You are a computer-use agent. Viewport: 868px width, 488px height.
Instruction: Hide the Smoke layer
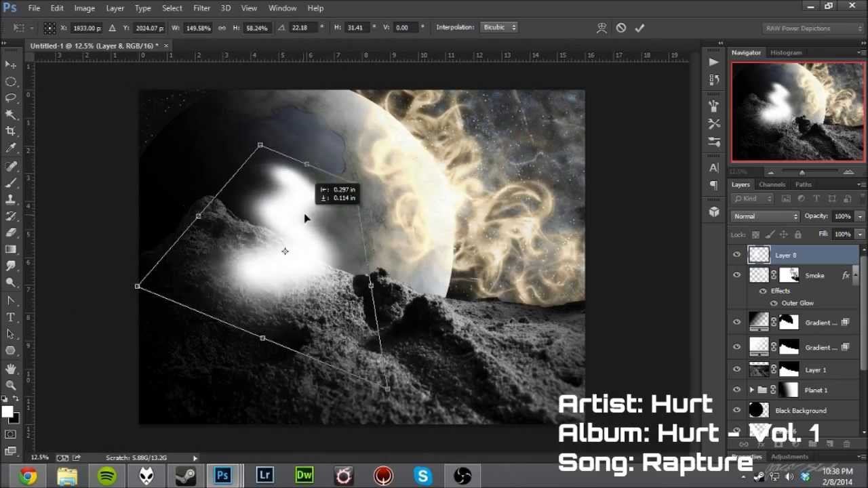(737, 275)
